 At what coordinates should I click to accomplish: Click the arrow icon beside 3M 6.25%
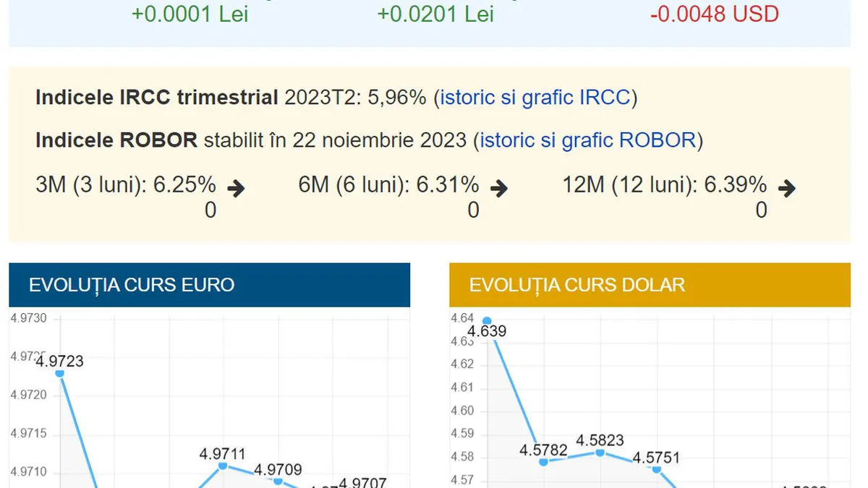coord(236,189)
